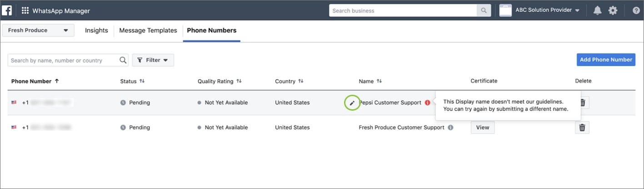Expand the ABC Solution Provider business selector
Screen dimensions: 644x189
(547, 10)
